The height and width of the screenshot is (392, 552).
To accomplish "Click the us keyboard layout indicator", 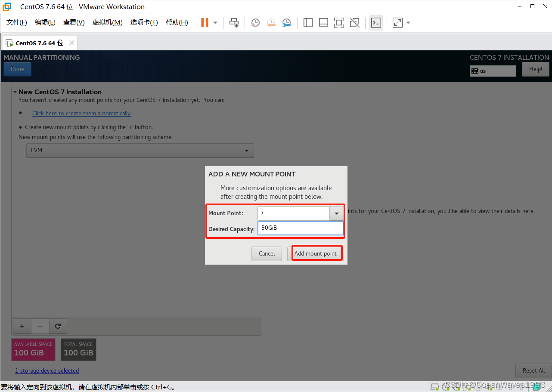I will coord(493,71).
